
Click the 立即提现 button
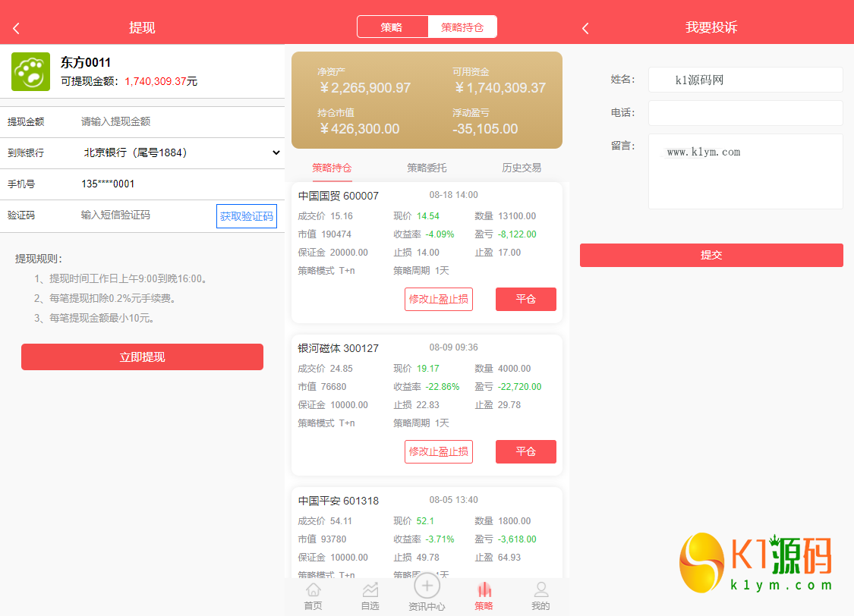click(142, 357)
